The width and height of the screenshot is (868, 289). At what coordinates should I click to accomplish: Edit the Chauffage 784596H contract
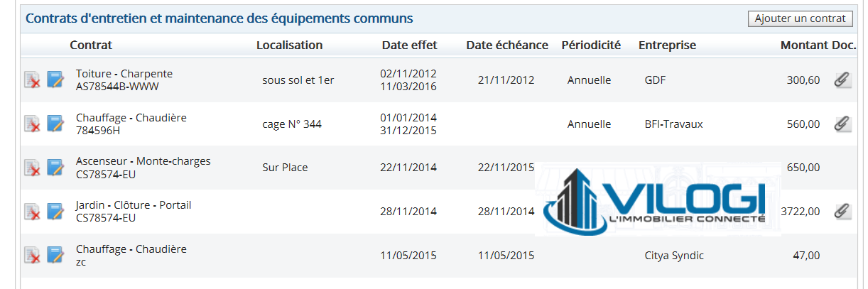(55, 124)
